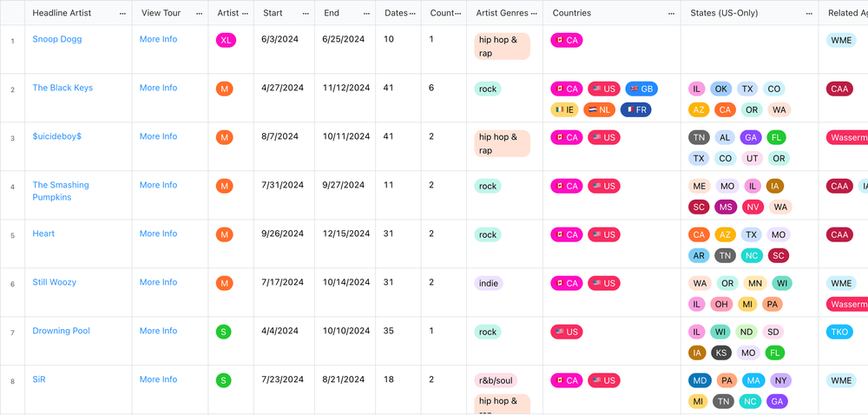
Task: Click More Info for Heart tour
Action: [x=158, y=234]
